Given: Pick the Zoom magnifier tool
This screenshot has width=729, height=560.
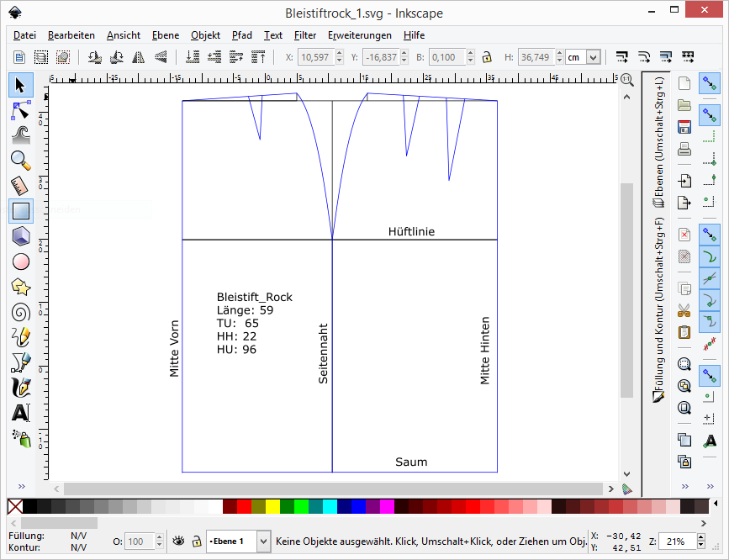Looking at the screenshot, I should point(21,159).
